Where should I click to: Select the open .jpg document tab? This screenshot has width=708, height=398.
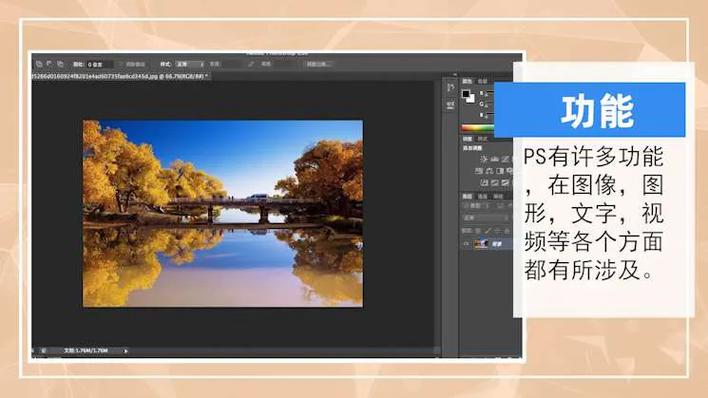coord(120,76)
